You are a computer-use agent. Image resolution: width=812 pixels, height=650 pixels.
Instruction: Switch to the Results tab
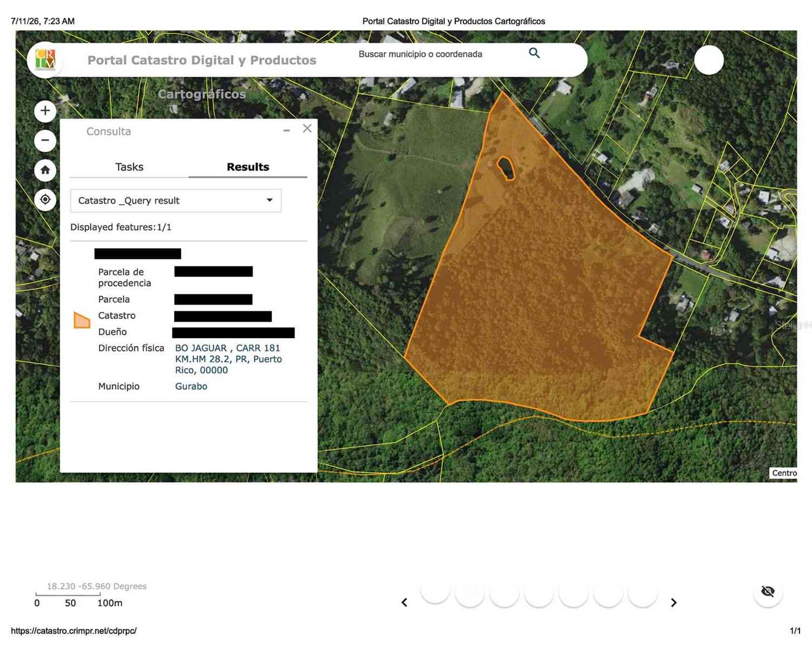(x=248, y=167)
